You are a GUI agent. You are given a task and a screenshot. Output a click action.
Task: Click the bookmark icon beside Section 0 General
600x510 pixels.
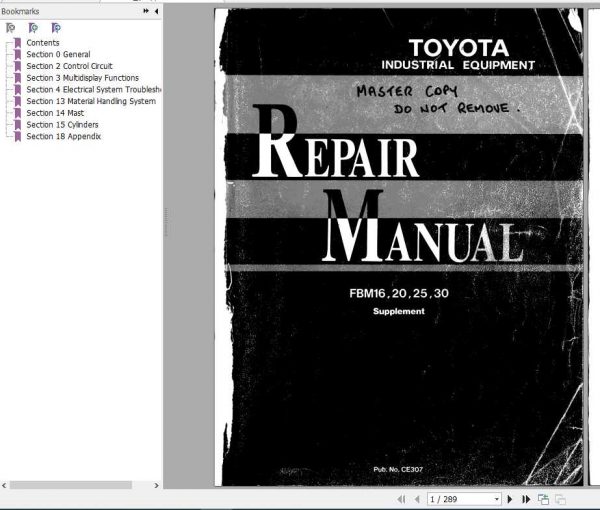[x=17, y=54]
